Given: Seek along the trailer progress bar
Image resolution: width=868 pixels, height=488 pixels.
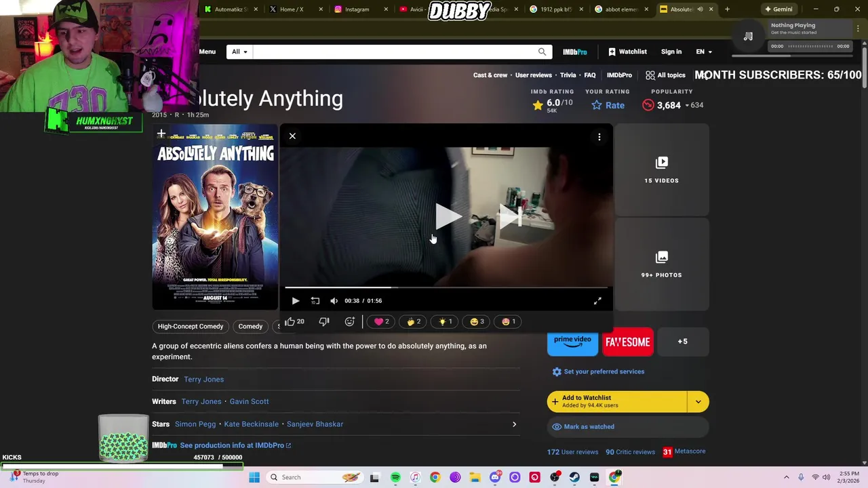Looking at the screenshot, I should 448,288.
